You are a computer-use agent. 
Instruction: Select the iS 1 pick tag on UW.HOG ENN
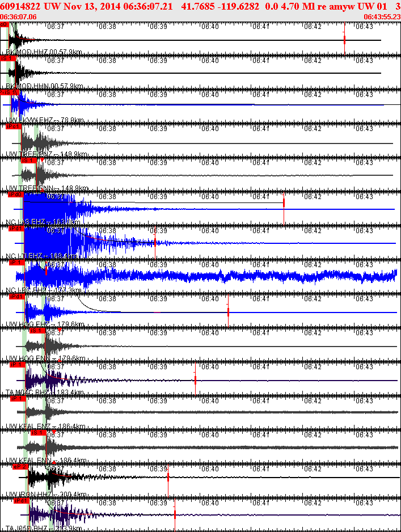click(37, 331)
